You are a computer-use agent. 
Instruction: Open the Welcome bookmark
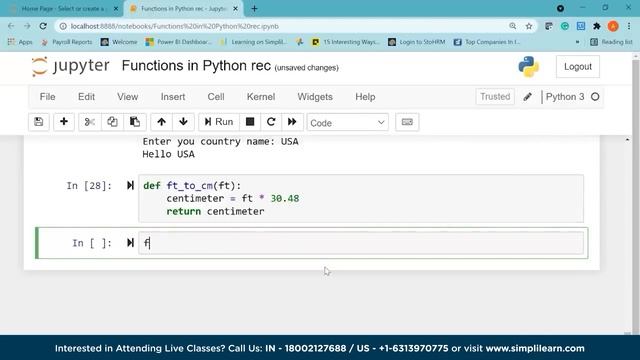(x=119, y=42)
